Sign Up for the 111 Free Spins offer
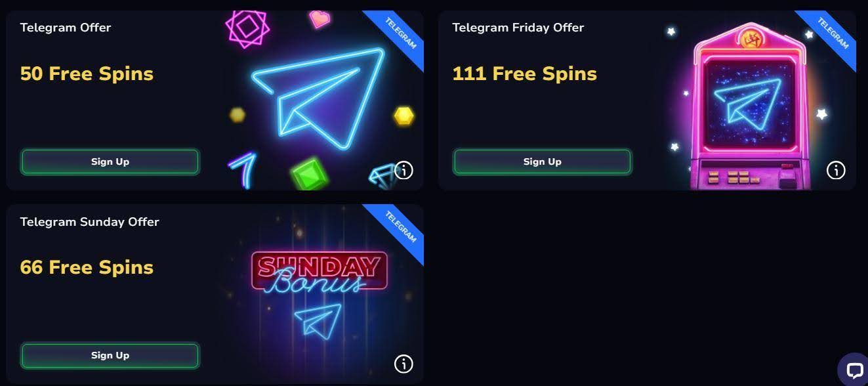The width and height of the screenshot is (868, 386). point(542,161)
